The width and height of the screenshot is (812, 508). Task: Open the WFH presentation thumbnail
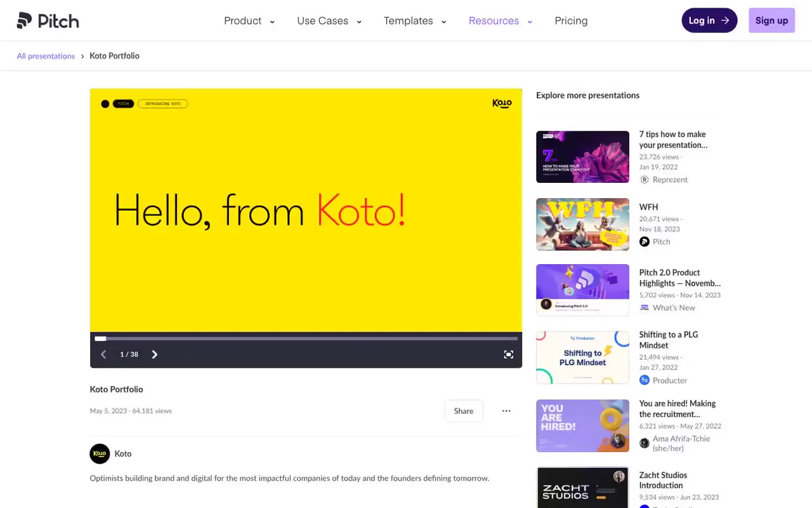tap(582, 224)
